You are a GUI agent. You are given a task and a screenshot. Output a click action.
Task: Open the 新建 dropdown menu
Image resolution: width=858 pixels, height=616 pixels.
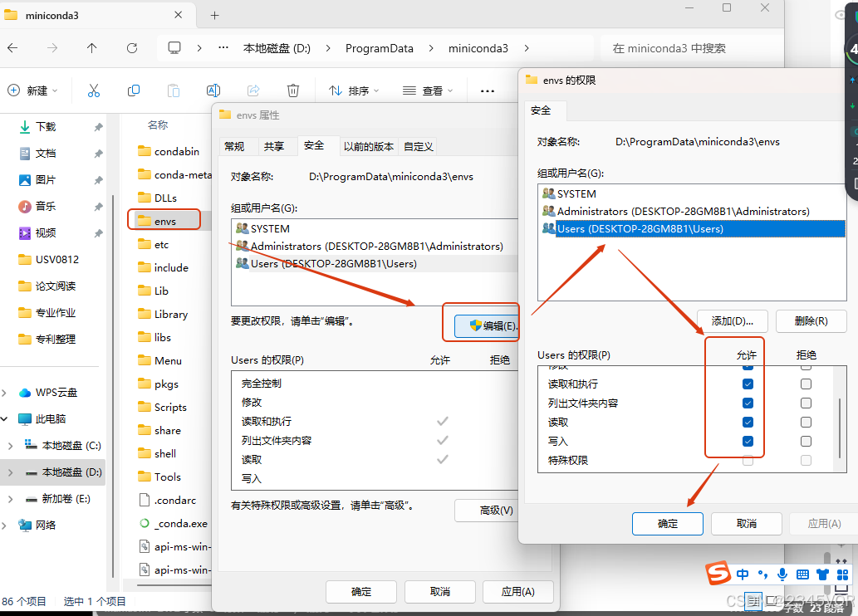tap(34, 90)
